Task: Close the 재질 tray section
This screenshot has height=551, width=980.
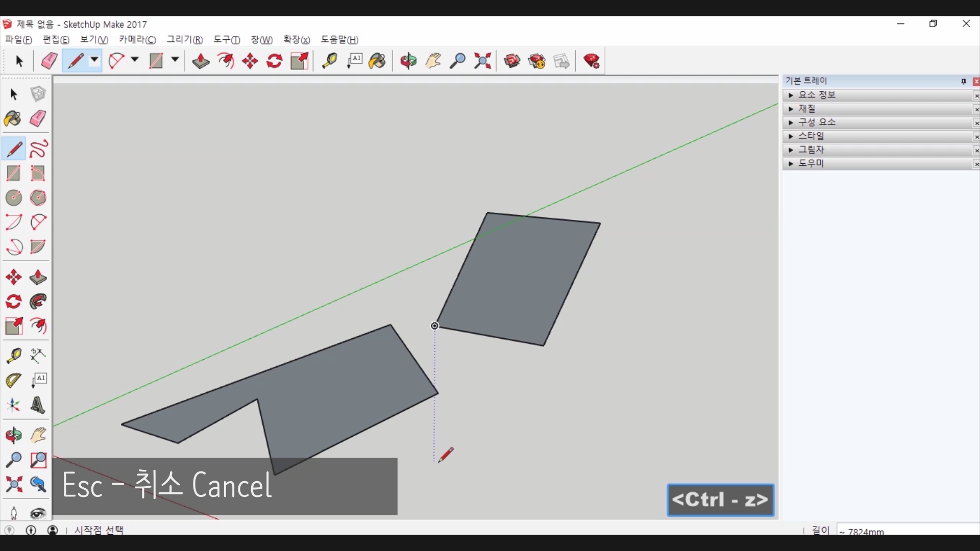Action: coord(976,109)
